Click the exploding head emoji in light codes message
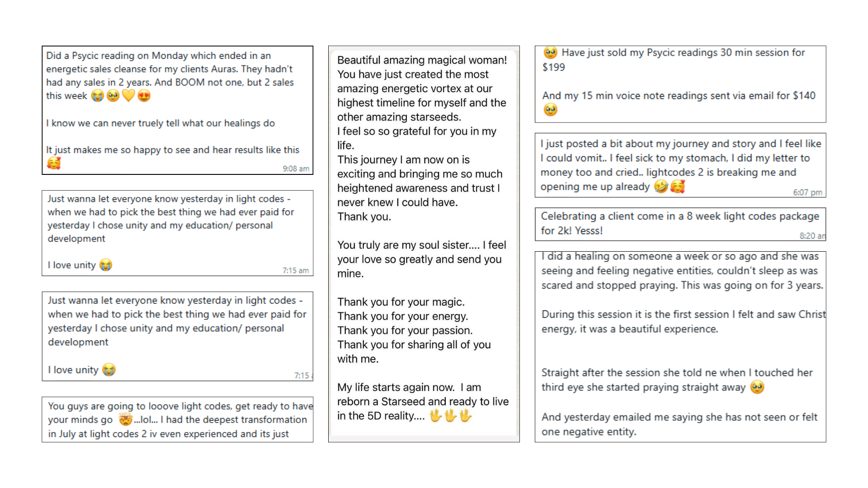 click(125, 419)
